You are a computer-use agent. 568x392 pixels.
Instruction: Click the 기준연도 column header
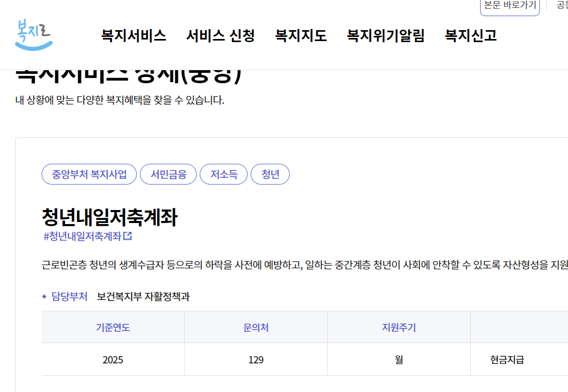click(113, 327)
